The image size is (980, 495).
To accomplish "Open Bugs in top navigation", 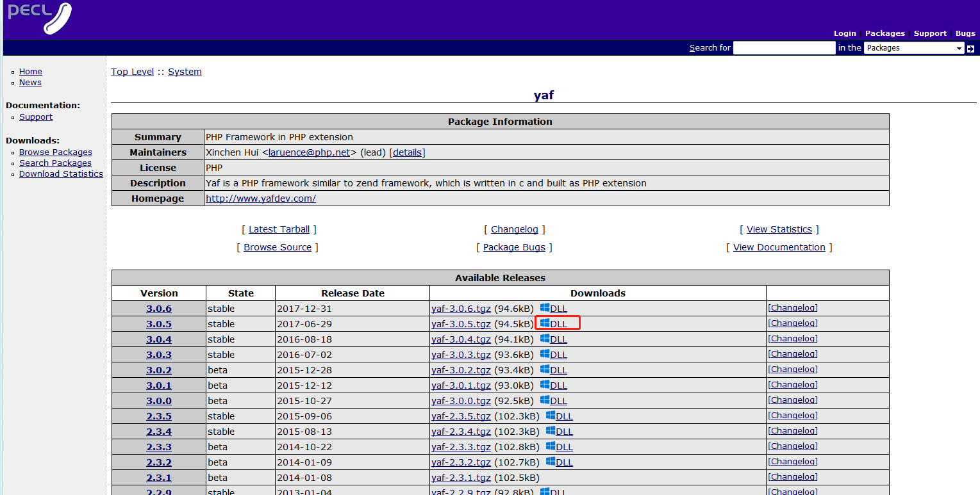I will click(x=965, y=33).
